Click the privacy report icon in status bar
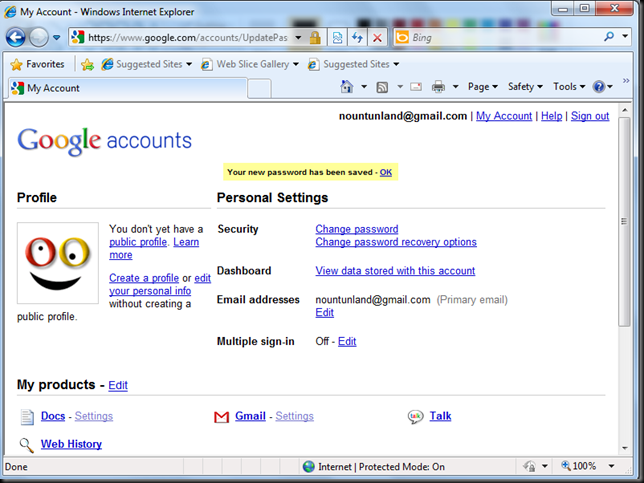 pos(529,466)
